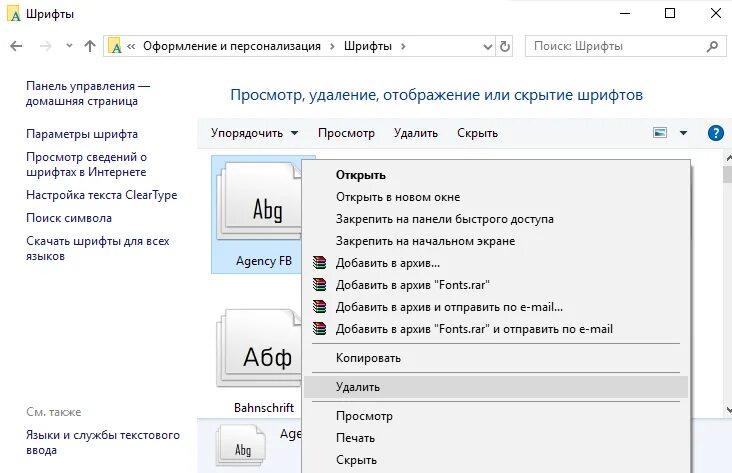Screen dimensions: 732x473
Task: Click the fonts folder icon in address bar
Action: [x=116, y=46]
